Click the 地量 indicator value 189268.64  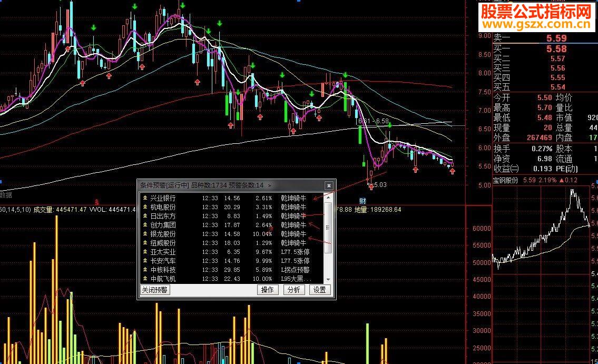tap(385, 210)
